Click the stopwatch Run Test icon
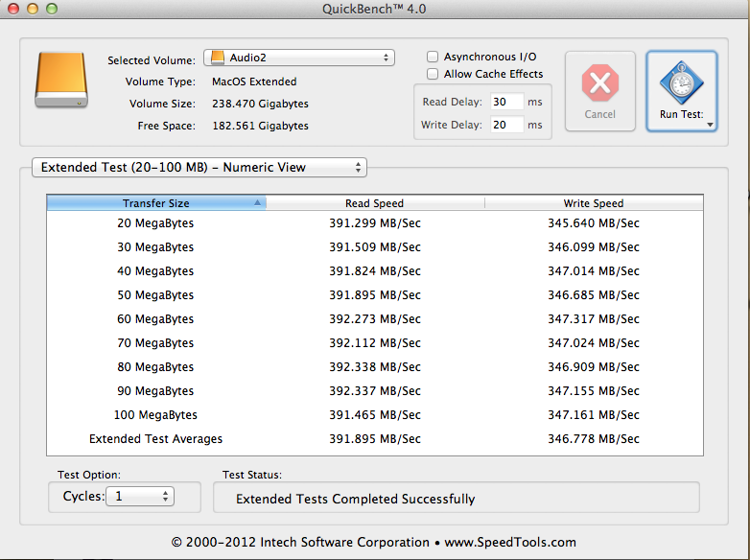The width and height of the screenshot is (750, 560). click(681, 83)
